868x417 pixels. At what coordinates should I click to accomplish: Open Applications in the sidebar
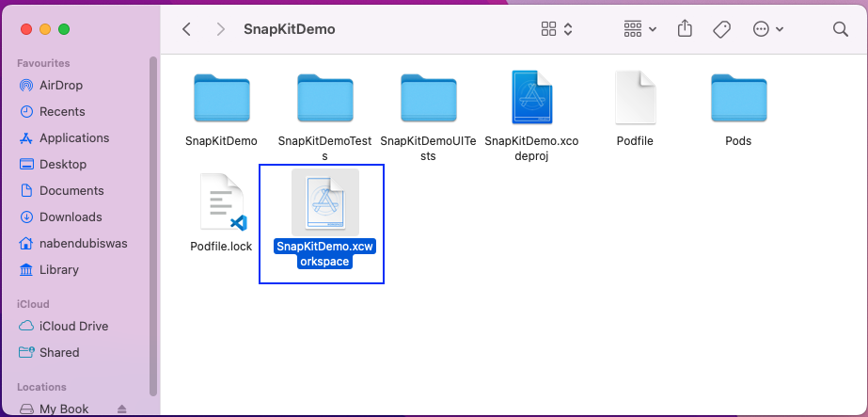[64, 137]
